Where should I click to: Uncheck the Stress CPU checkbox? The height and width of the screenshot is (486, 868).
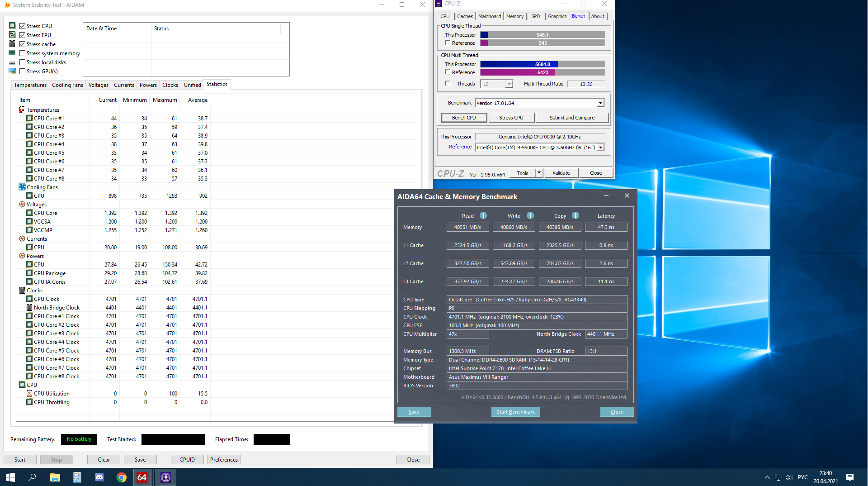(22, 26)
